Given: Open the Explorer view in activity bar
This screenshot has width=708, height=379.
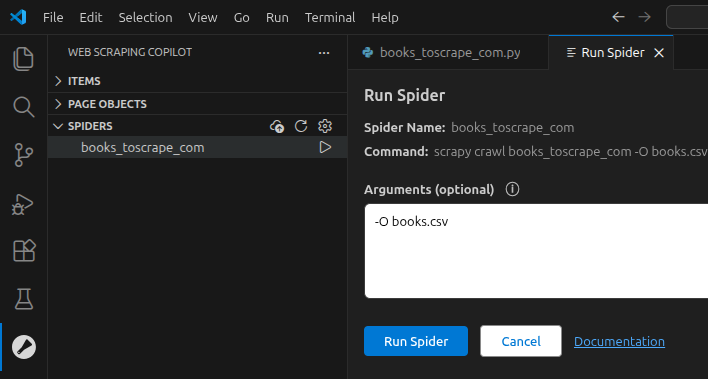Looking at the screenshot, I should (x=23, y=59).
